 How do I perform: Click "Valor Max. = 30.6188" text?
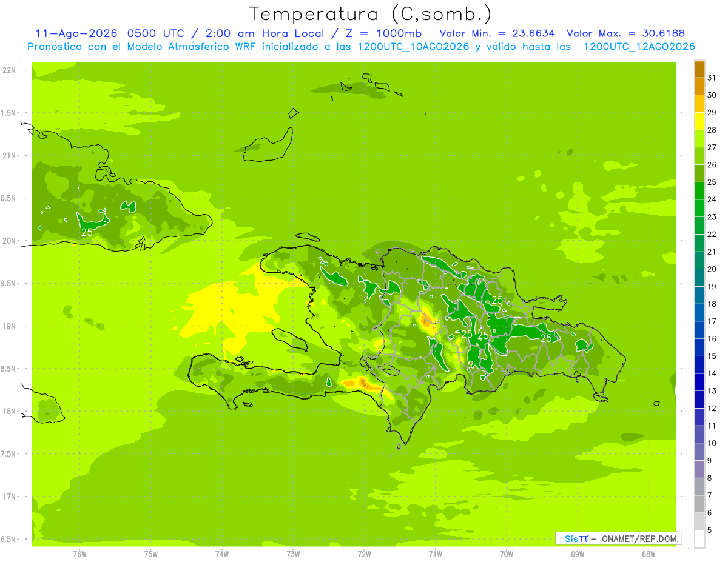coord(625,33)
